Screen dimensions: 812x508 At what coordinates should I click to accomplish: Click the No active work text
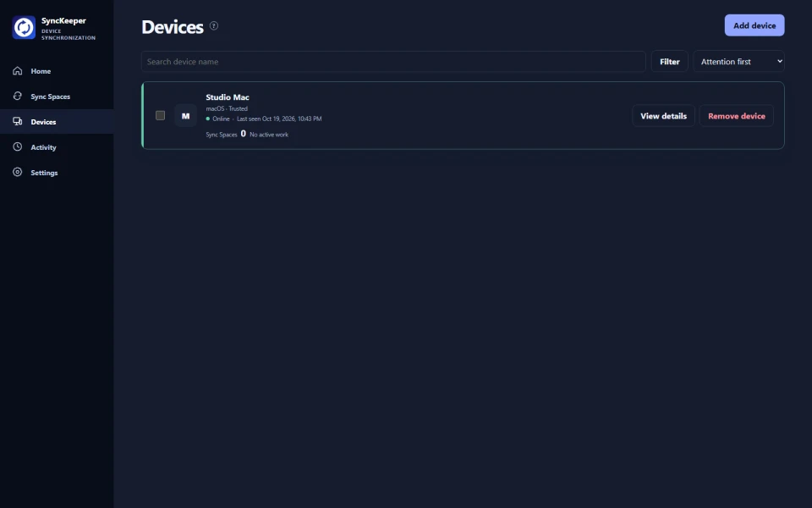point(269,135)
